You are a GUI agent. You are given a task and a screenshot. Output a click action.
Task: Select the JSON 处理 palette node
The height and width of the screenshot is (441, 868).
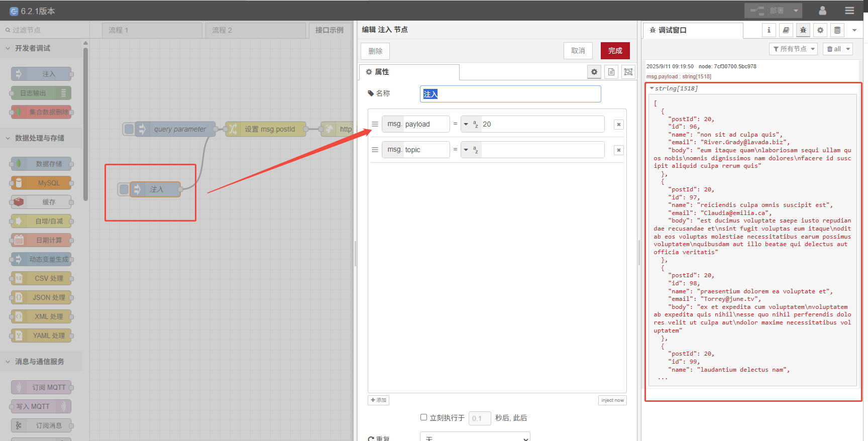click(x=42, y=297)
